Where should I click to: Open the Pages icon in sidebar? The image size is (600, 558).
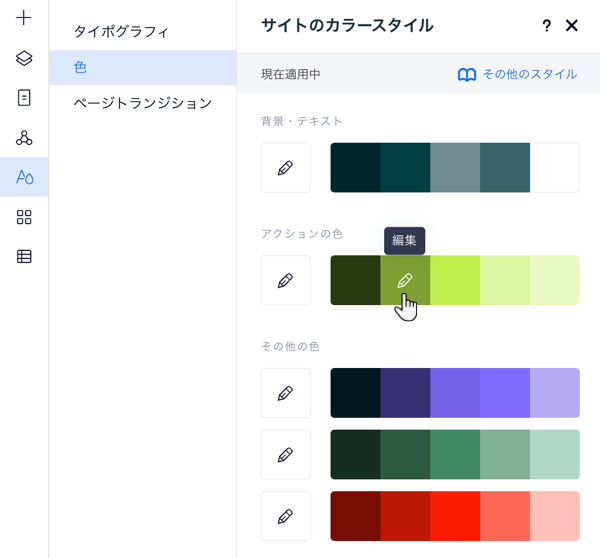(x=24, y=98)
